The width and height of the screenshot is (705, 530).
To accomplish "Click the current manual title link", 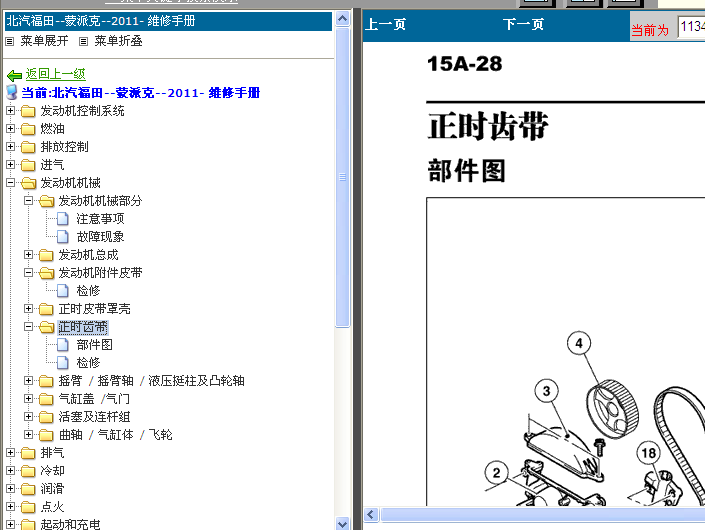I will click(141, 93).
